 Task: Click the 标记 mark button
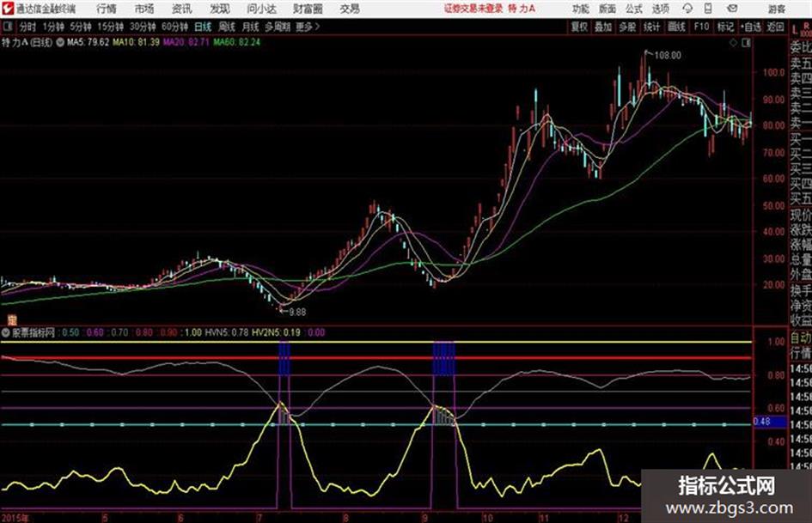coord(725,27)
